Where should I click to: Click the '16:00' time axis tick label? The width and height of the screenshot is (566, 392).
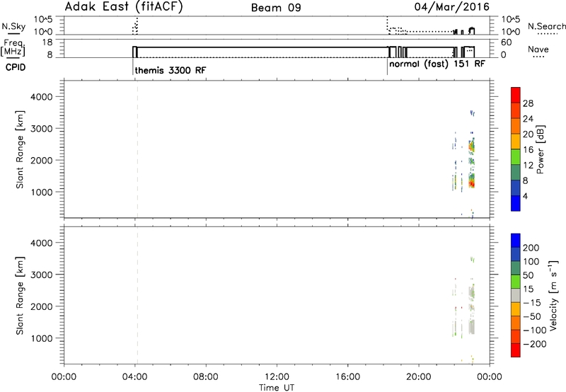tap(347, 377)
